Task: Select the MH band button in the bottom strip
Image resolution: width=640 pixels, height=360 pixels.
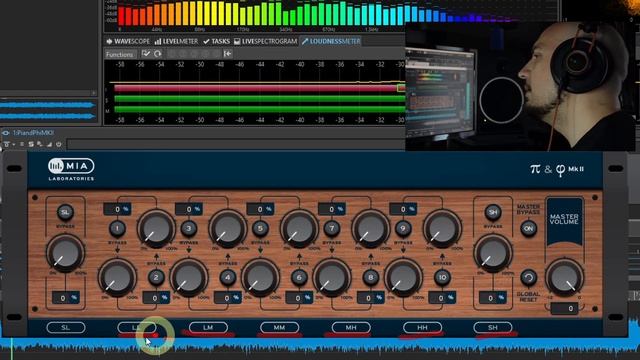Action: pos(351,327)
